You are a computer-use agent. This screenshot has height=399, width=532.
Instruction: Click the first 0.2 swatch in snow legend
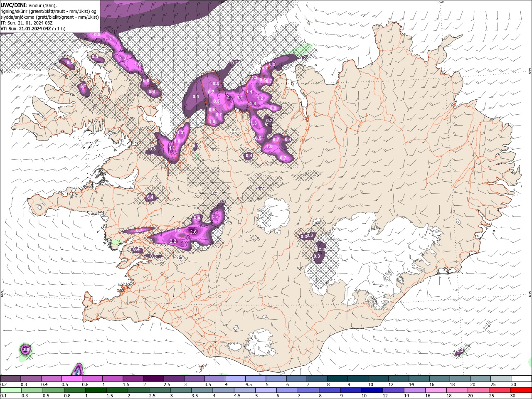10,379
